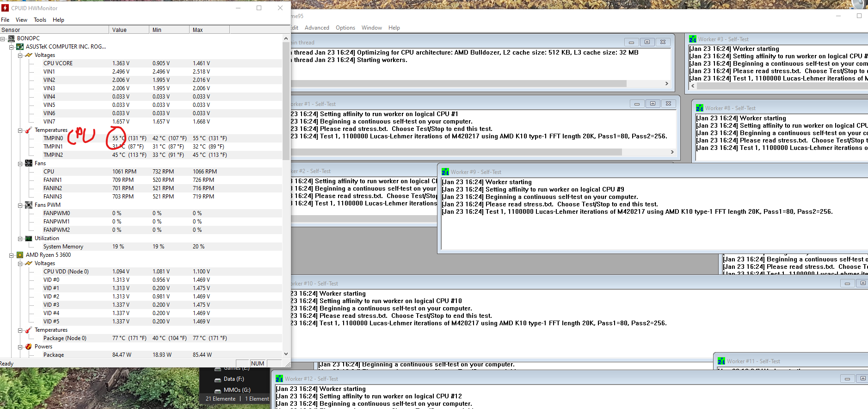This screenshot has height=409, width=868.
Task: Open Prime95 Advanced menu
Action: [317, 28]
